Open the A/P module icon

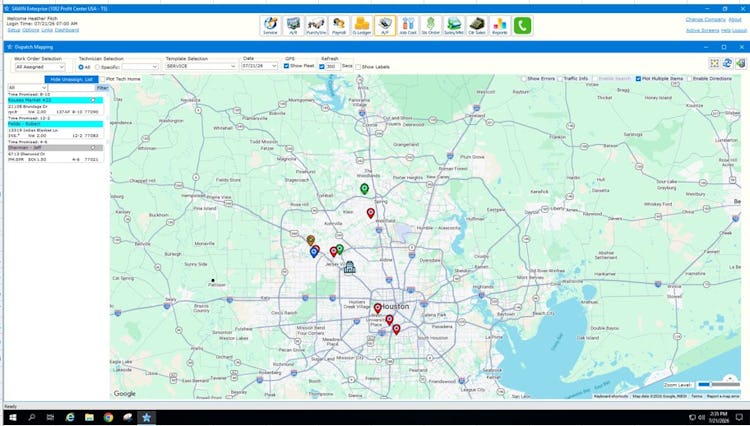(x=385, y=25)
